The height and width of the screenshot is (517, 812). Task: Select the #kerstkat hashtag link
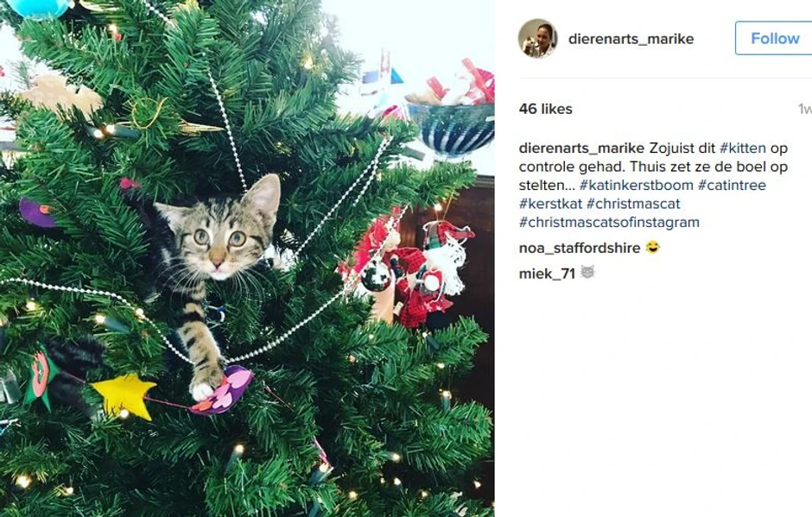(x=550, y=204)
